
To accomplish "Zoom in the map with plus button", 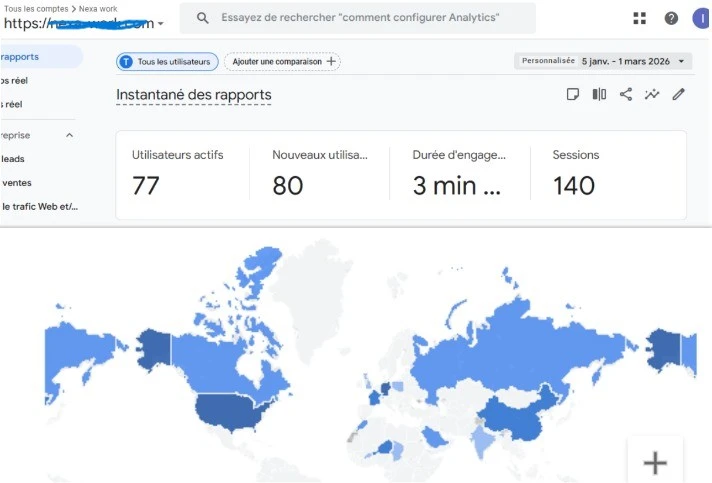I will pos(655,463).
